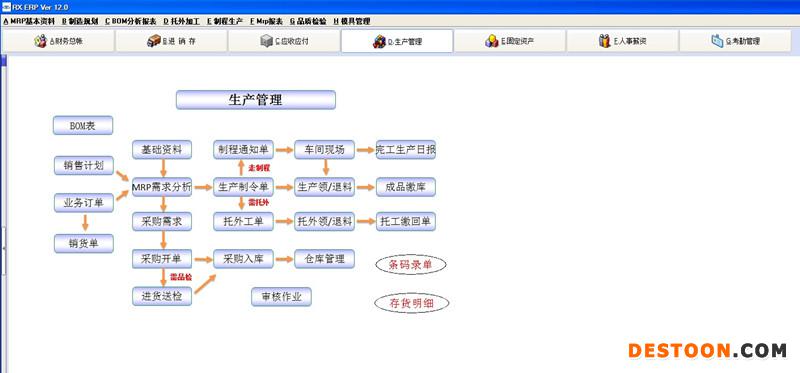Image resolution: width=800 pixels, height=373 pixels.
Task: Open the MRP需求分析 module button
Action: pyautogui.click(x=162, y=187)
